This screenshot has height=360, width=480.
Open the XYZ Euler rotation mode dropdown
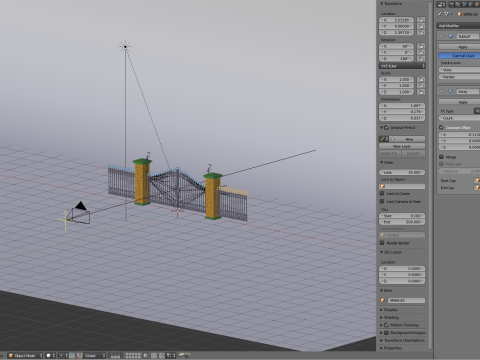coord(402,66)
